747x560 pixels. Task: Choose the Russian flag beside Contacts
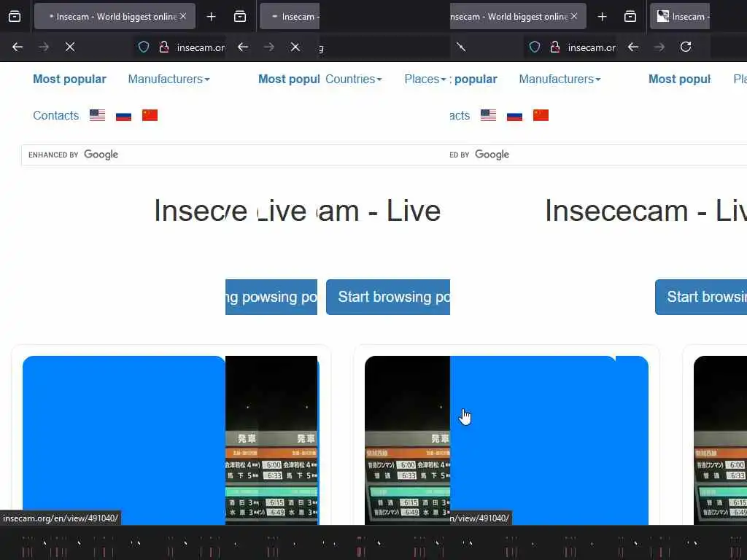click(x=123, y=115)
